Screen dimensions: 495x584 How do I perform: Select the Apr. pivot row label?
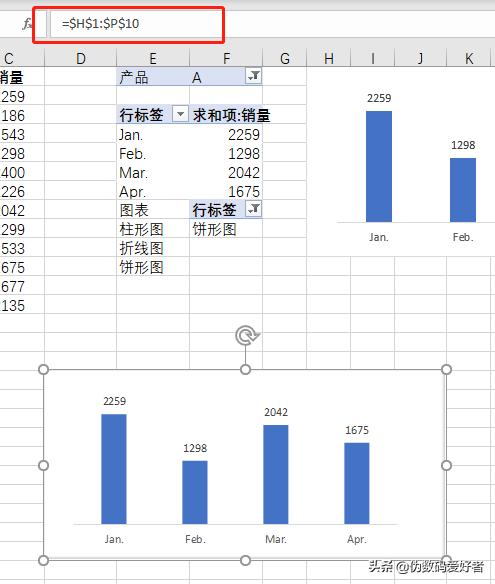tap(153, 191)
